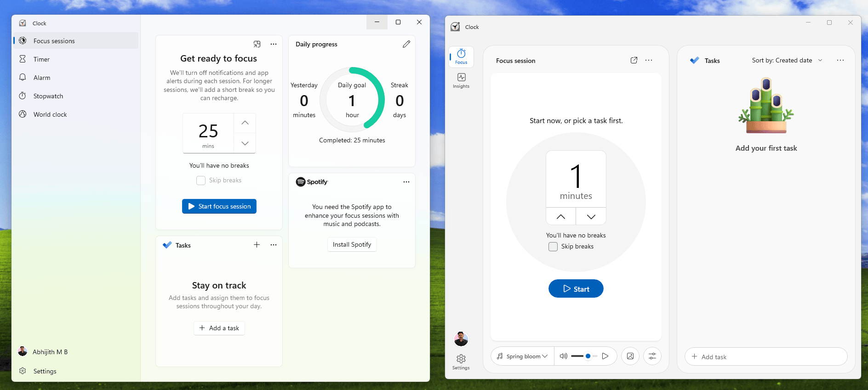Select Stopwatch in the left sidebar

[48, 96]
